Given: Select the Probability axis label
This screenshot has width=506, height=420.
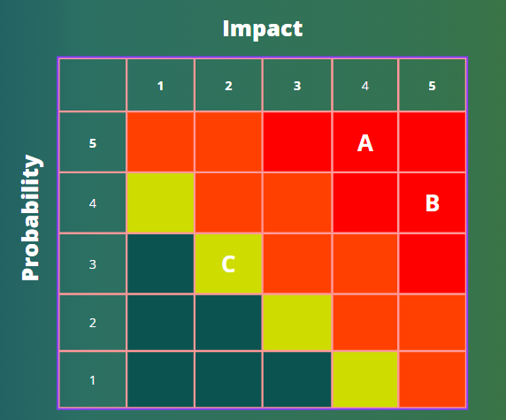Looking at the screenshot, I should point(31,218).
